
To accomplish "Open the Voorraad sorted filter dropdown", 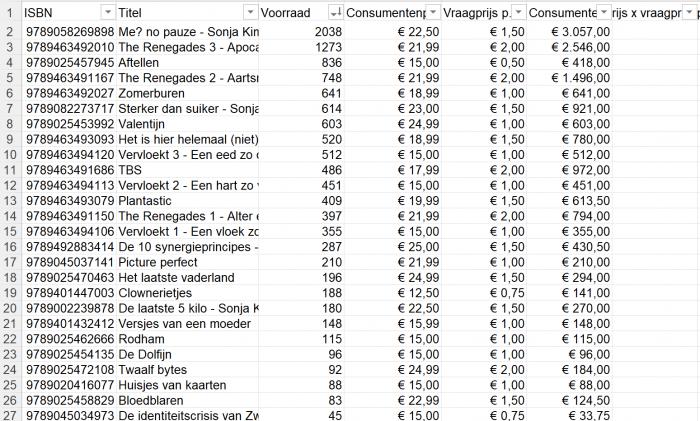I will [335, 12].
